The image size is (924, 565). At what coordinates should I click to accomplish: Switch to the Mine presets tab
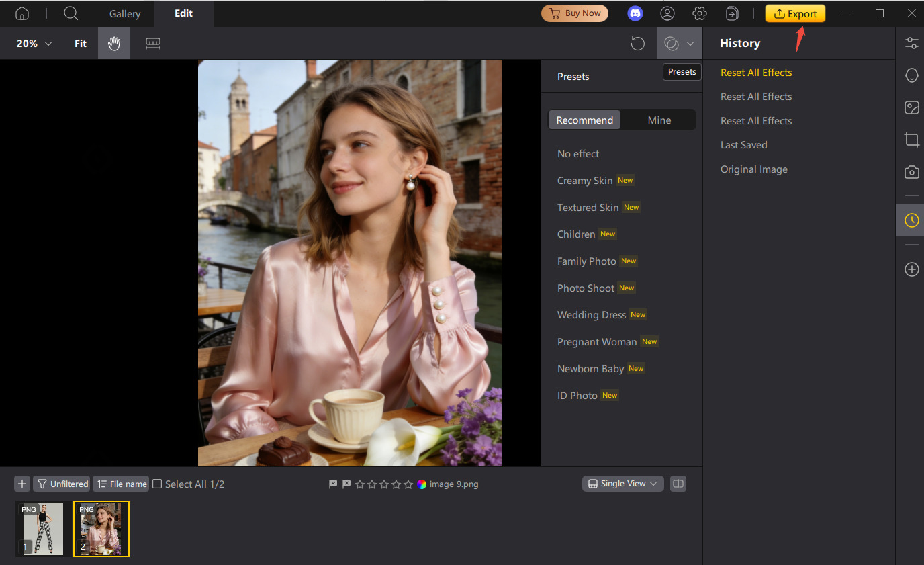[x=659, y=120]
